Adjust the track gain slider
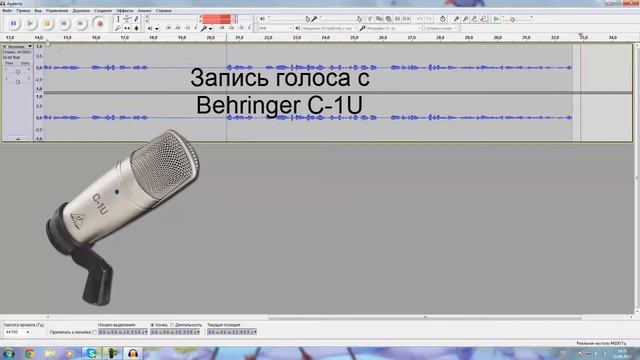640x360 pixels. coord(18,72)
